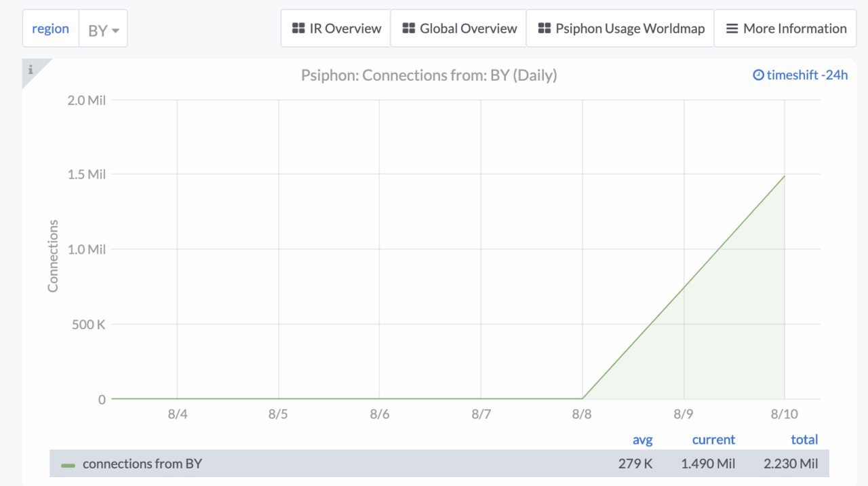Click the region label button
The height and width of the screenshot is (486, 868).
click(x=51, y=29)
